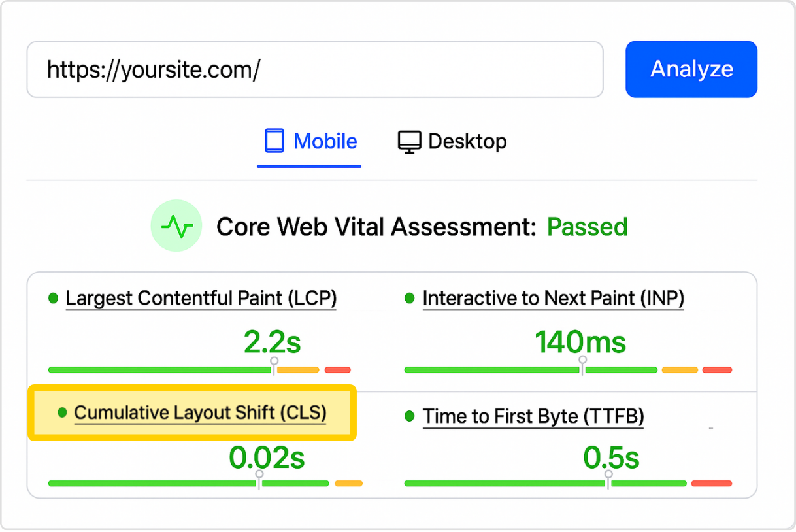This screenshot has height=532, width=796.
Task: Switch to the Mobile tab
Action: pyautogui.click(x=310, y=141)
